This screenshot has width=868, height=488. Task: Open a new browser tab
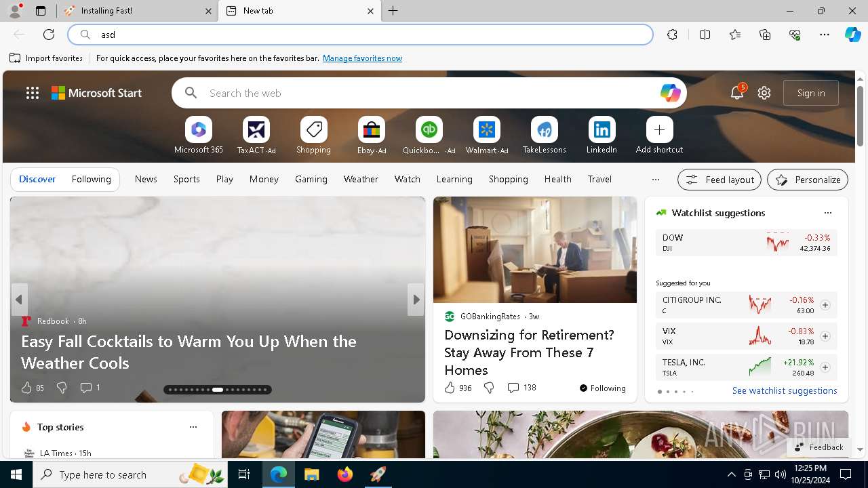393,11
